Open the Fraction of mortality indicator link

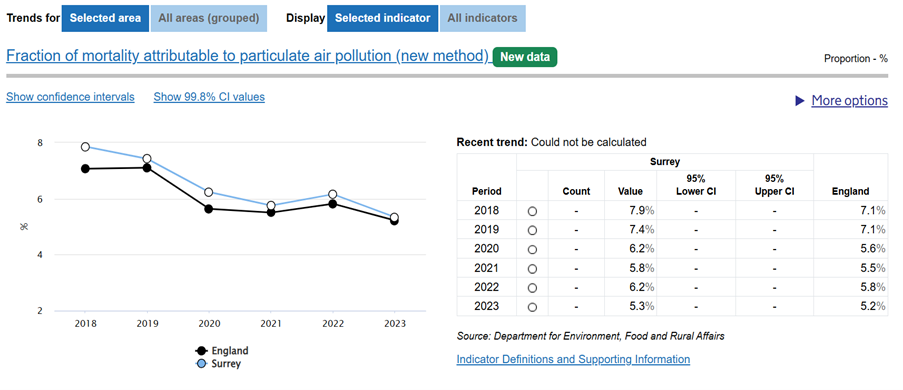248,56
